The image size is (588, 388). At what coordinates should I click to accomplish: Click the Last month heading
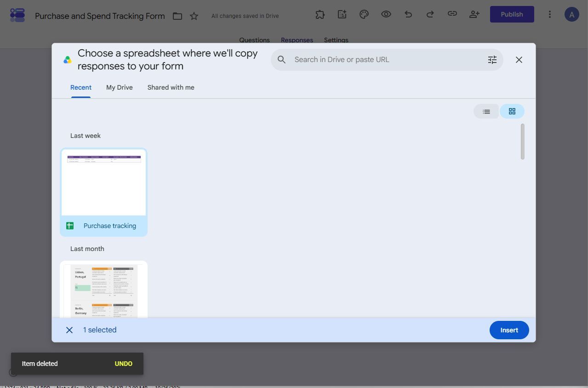pos(87,249)
